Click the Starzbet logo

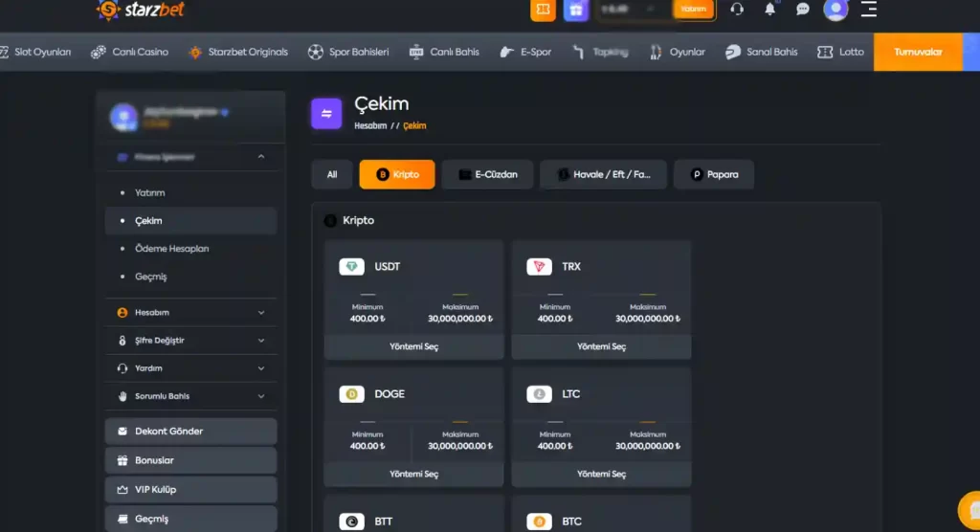[141, 10]
